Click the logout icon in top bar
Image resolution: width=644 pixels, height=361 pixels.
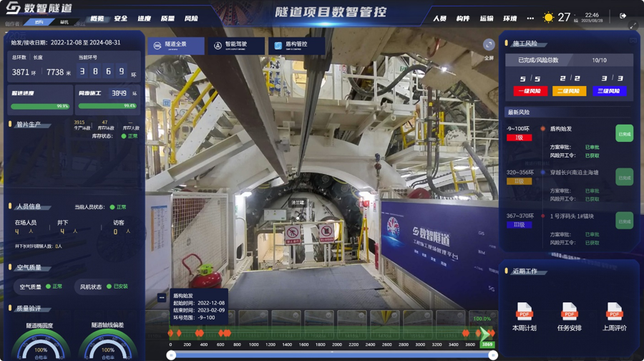point(623,16)
